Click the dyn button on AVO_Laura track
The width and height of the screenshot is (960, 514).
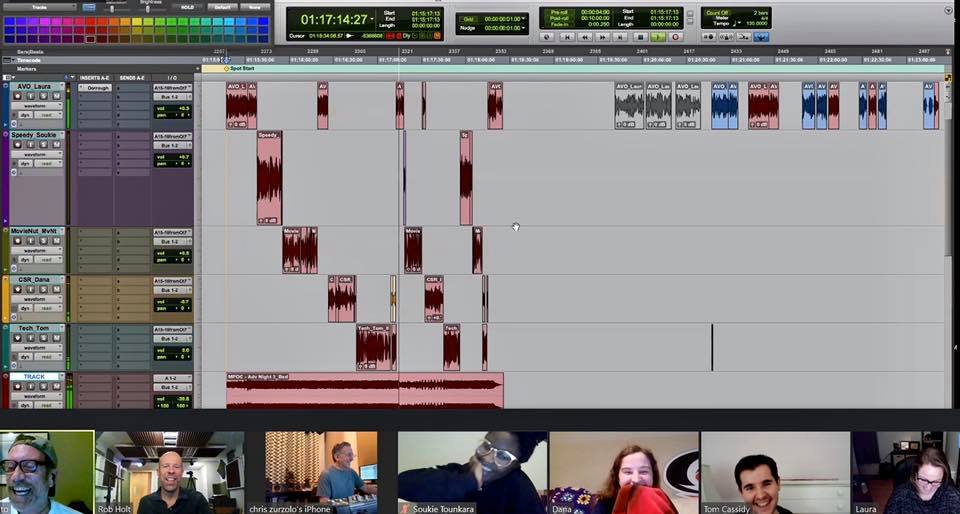point(25,115)
